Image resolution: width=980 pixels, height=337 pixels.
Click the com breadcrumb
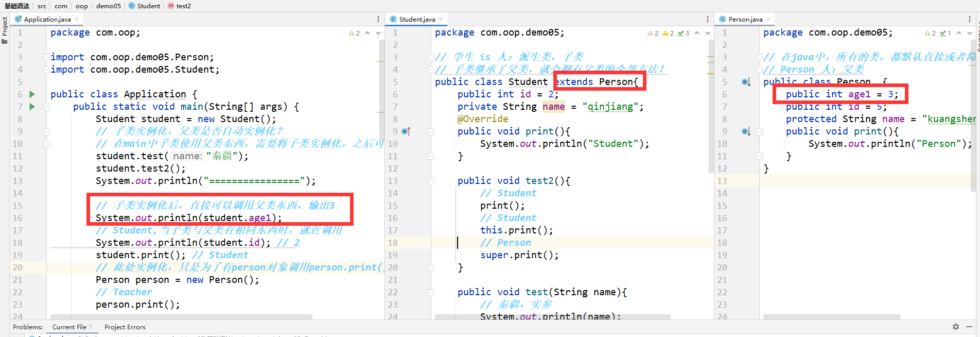click(61, 6)
